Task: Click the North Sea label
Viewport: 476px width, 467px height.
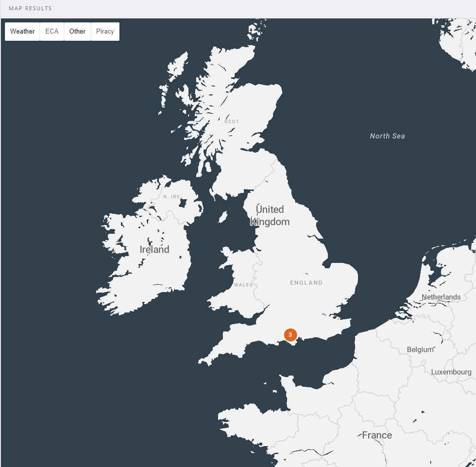Action: tap(387, 136)
